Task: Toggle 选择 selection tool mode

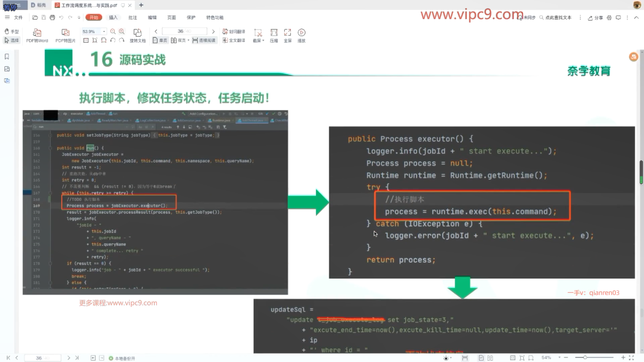Action: [12, 40]
